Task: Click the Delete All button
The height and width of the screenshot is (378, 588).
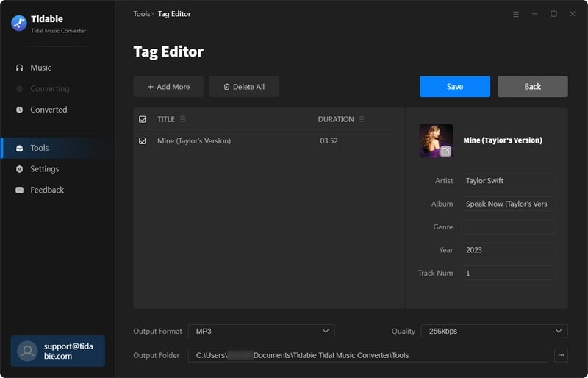Action: pyautogui.click(x=243, y=87)
